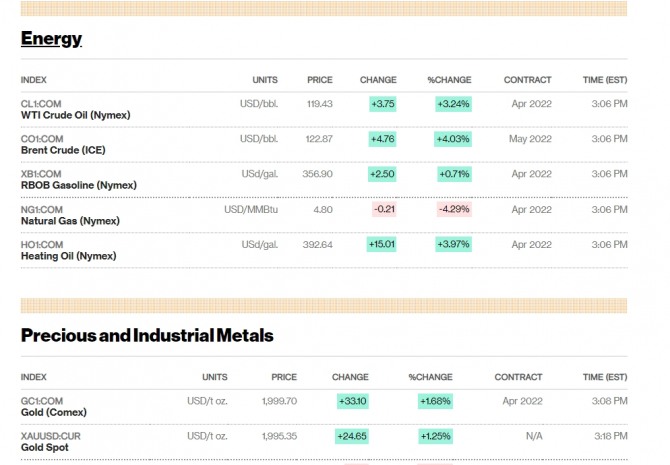Open the Energy section heading link
The width and height of the screenshot is (670, 465).
(51, 39)
